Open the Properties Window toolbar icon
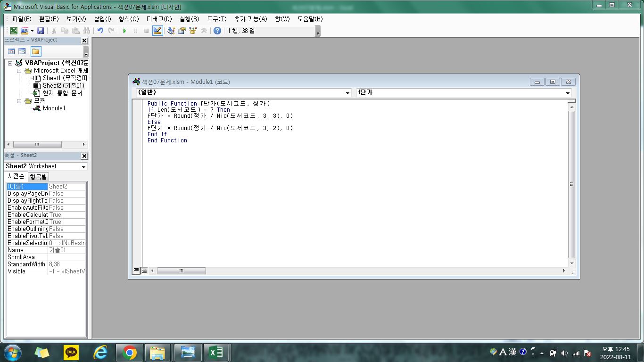The image size is (644, 362). point(182,31)
